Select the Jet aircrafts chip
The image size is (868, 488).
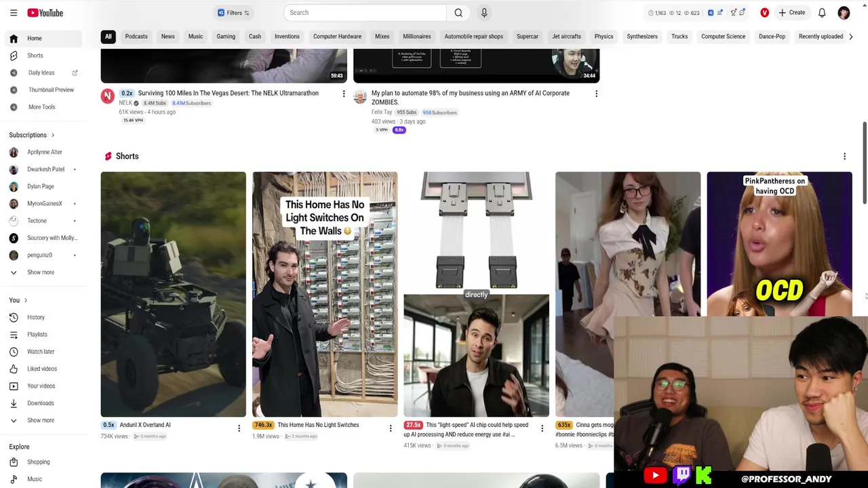566,37
